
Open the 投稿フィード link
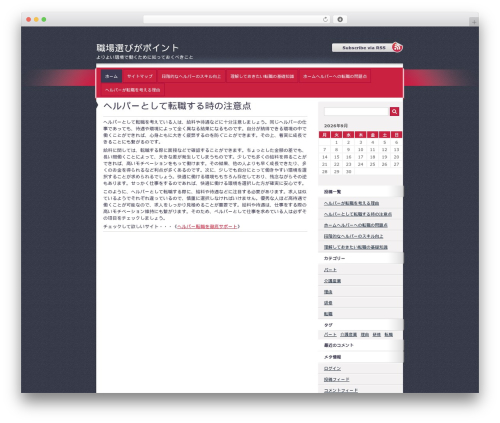point(337,379)
